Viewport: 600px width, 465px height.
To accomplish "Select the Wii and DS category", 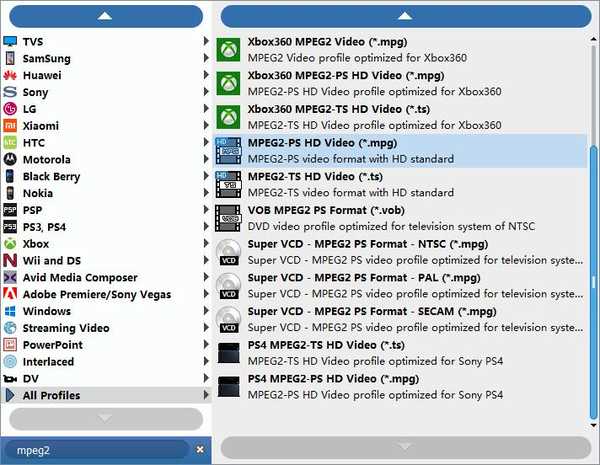I will click(106, 260).
